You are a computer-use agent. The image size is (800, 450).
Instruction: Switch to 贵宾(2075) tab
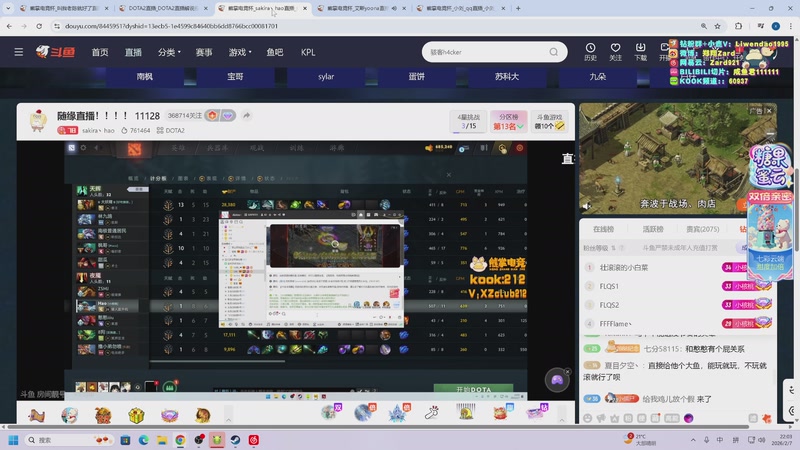[x=702, y=229]
